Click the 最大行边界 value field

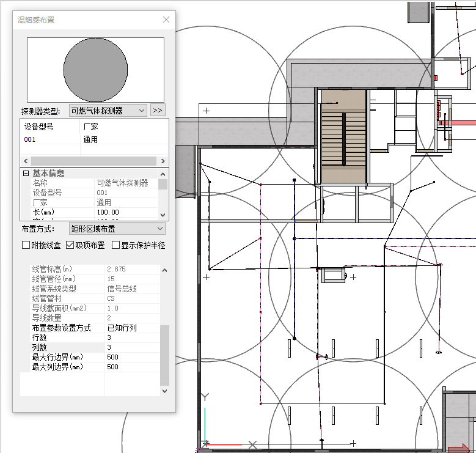pyautogui.click(x=131, y=357)
